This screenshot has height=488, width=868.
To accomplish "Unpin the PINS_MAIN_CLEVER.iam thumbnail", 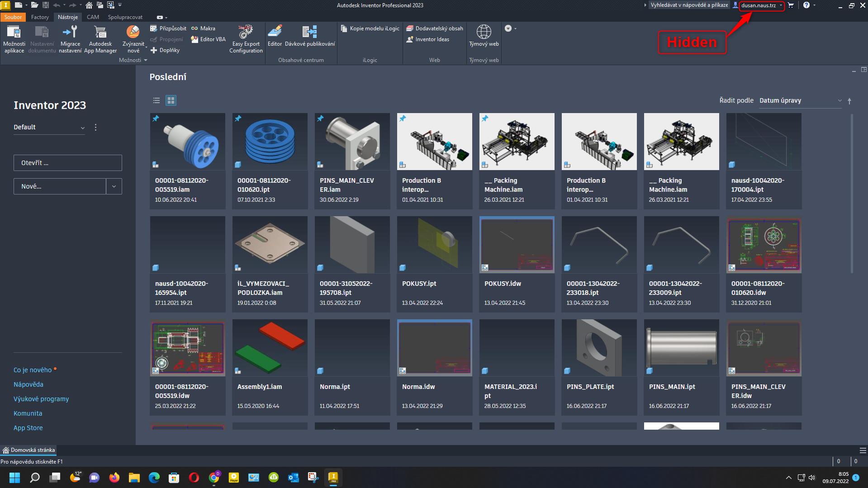I will (320, 118).
